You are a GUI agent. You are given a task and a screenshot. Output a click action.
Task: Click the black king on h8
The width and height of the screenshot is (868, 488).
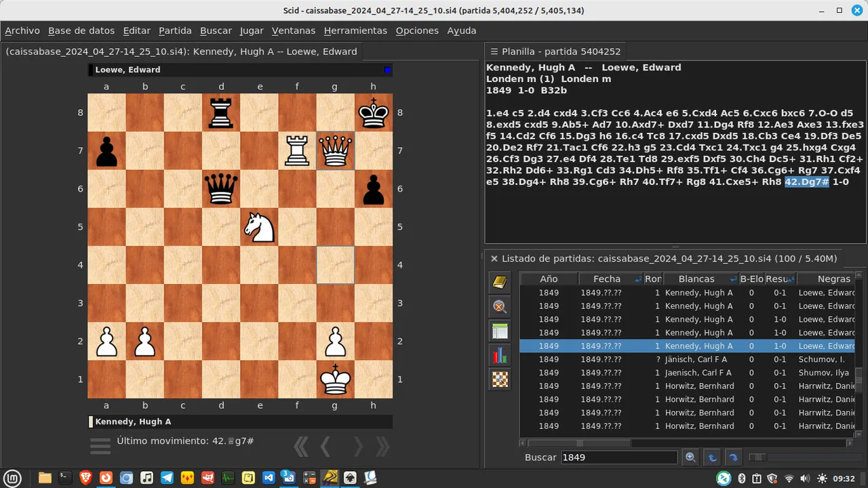pos(374,113)
